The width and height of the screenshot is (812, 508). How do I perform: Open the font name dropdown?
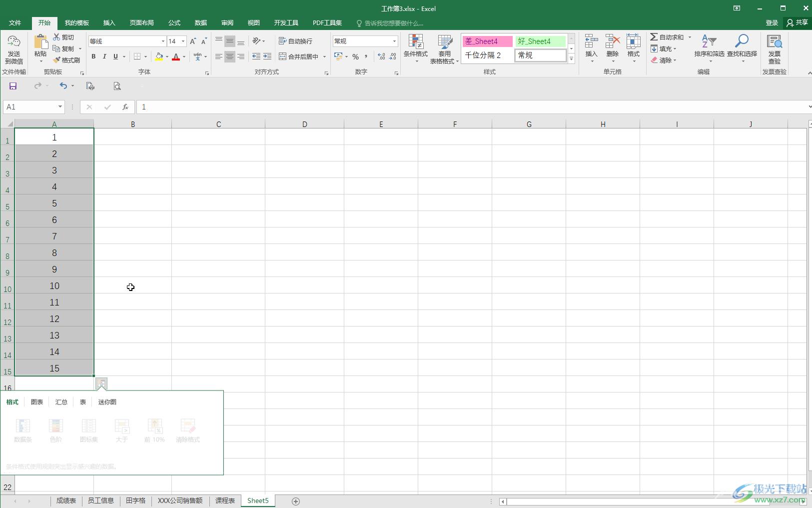163,41
